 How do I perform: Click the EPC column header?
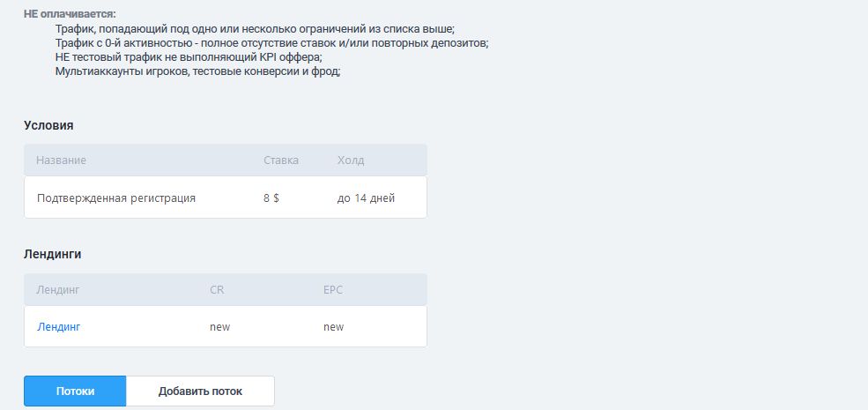coord(333,289)
